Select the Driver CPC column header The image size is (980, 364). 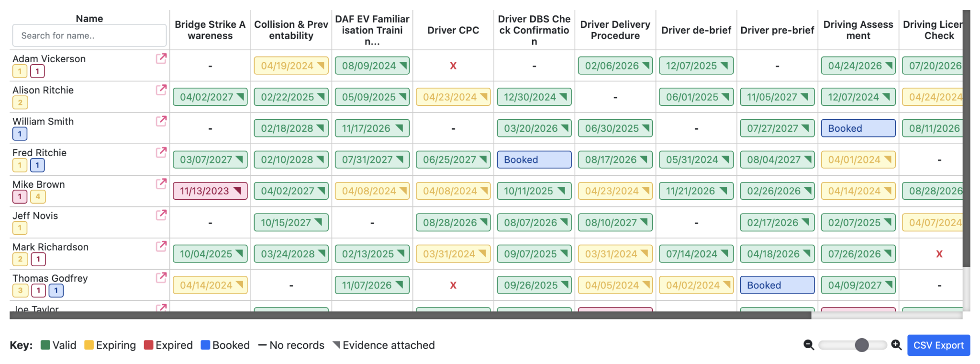tap(453, 30)
